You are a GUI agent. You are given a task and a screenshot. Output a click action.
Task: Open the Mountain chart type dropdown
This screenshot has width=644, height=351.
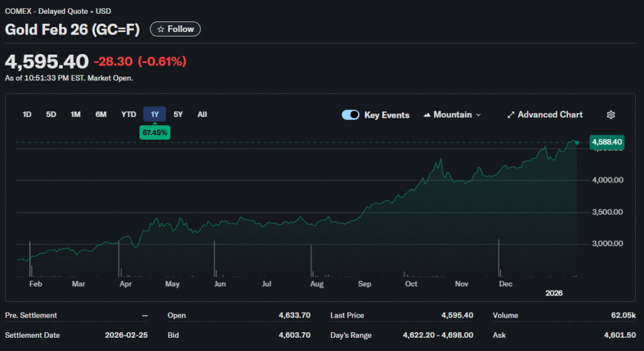[x=452, y=114]
